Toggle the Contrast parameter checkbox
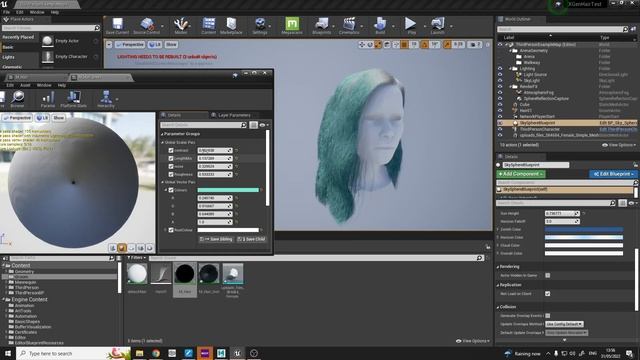 [x=171, y=151]
